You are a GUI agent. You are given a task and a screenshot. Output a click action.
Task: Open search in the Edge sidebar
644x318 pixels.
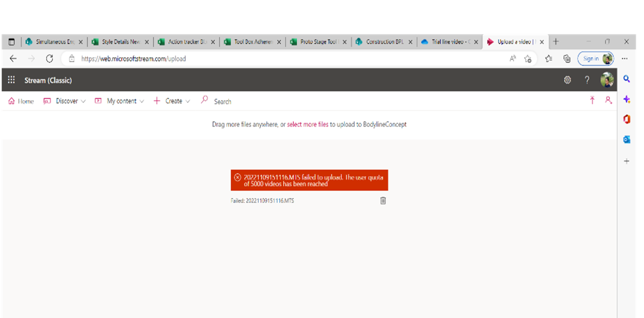click(x=627, y=79)
